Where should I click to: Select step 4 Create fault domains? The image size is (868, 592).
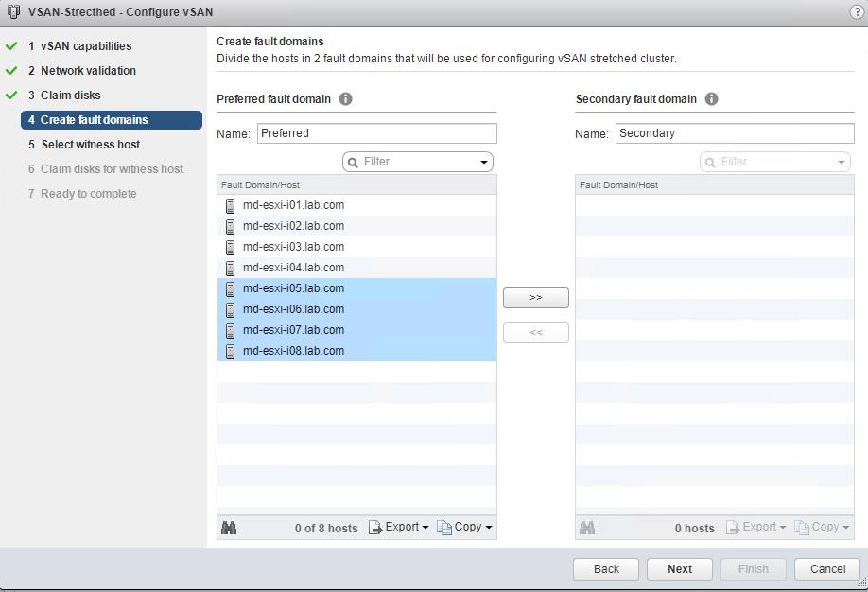[112, 120]
